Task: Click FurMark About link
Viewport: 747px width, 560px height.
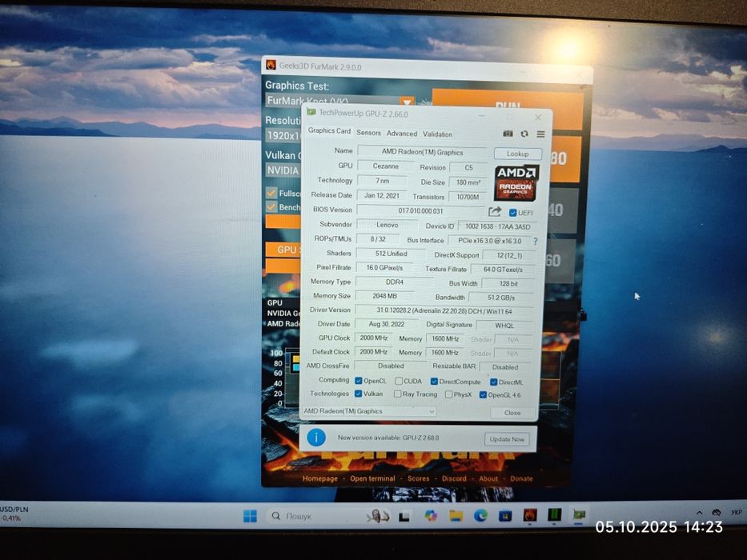Action: pyautogui.click(x=488, y=478)
